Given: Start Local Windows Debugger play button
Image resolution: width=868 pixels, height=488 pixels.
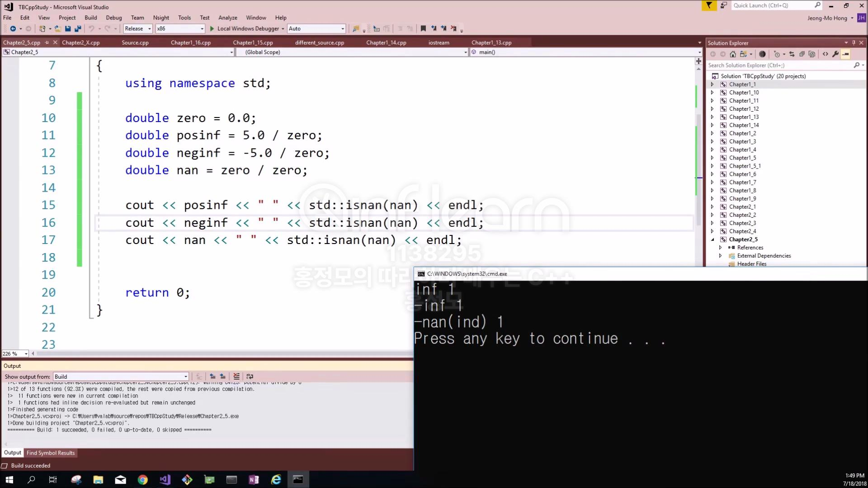Looking at the screenshot, I should pyautogui.click(x=212, y=28).
